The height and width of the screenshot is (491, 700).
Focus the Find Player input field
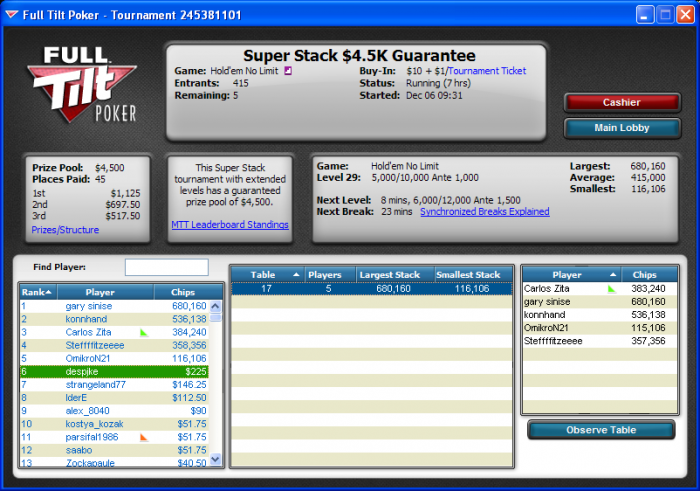[167, 267]
